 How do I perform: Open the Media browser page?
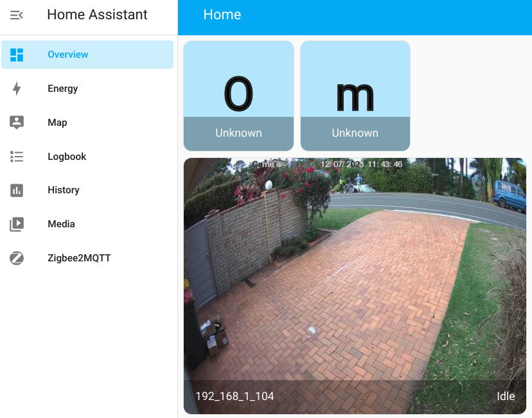click(x=61, y=223)
